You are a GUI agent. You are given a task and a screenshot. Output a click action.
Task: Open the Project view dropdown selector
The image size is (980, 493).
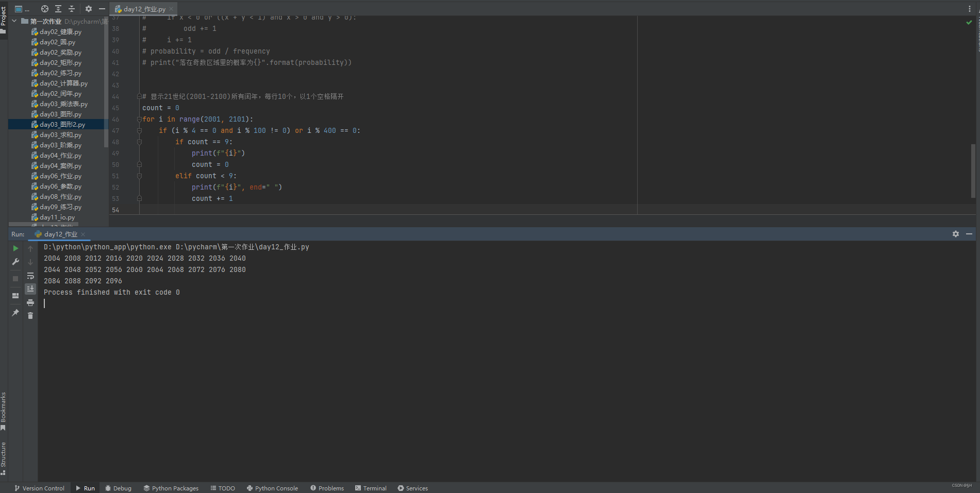point(22,9)
